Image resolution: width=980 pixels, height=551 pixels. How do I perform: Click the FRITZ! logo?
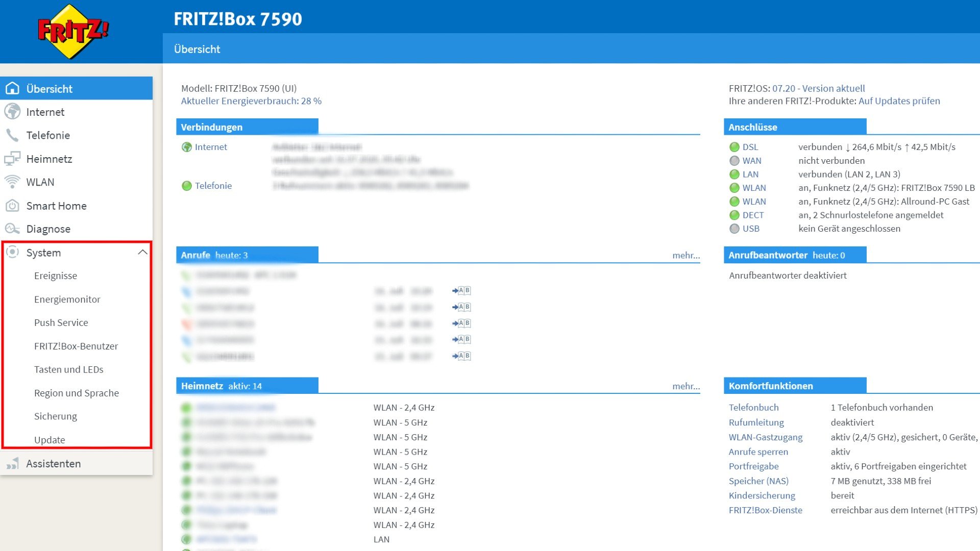(73, 31)
